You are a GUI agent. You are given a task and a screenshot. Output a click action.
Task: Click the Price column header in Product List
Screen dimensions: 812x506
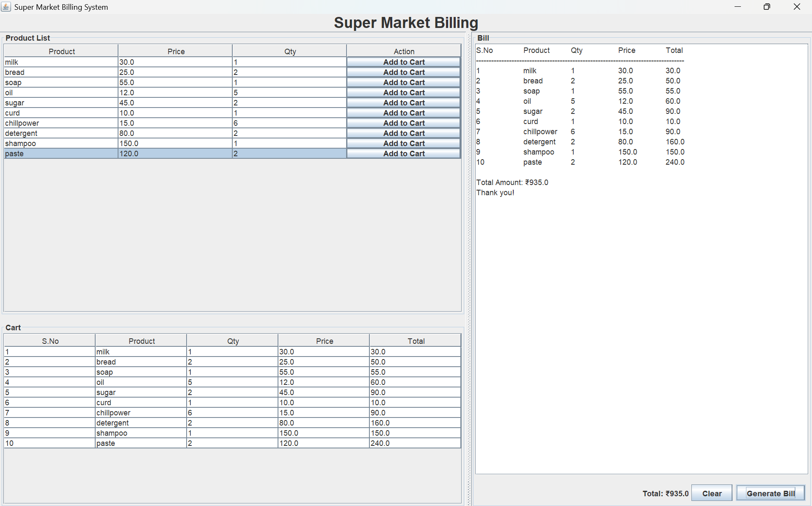click(x=176, y=51)
